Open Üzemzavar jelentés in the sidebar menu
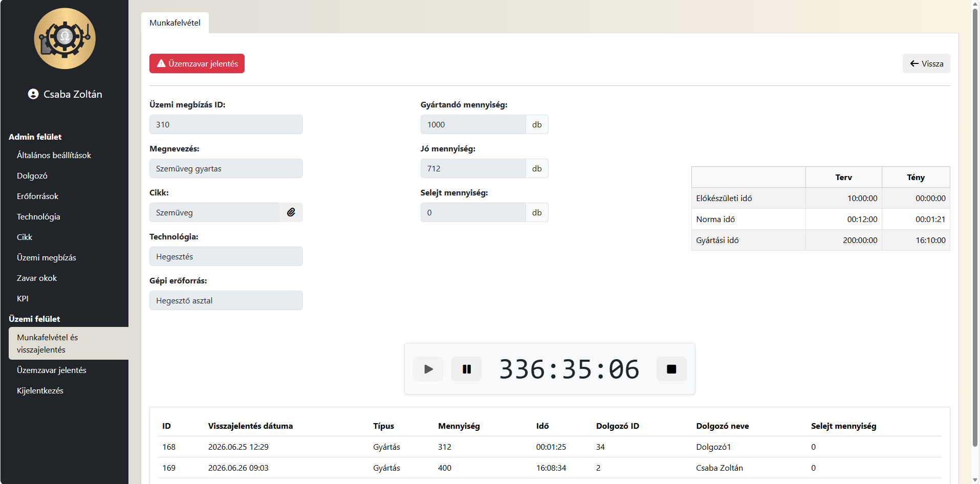The height and width of the screenshot is (484, 980). click(x=52, y=370)
